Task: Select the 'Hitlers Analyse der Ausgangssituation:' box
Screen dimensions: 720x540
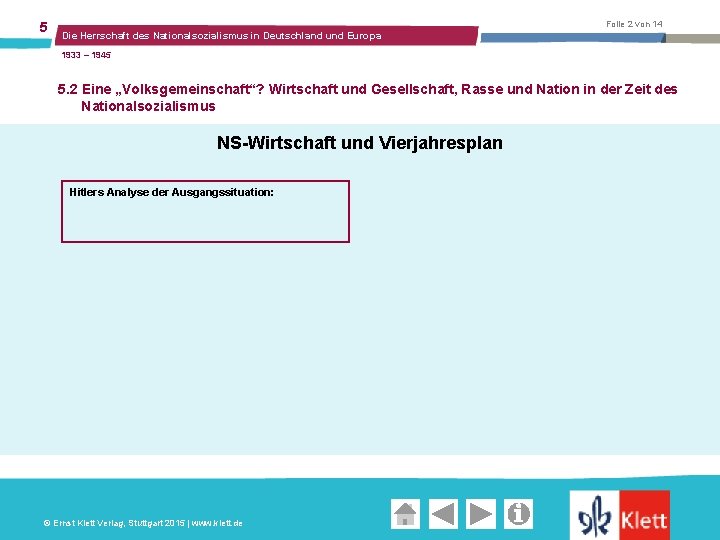Action: 205,211
